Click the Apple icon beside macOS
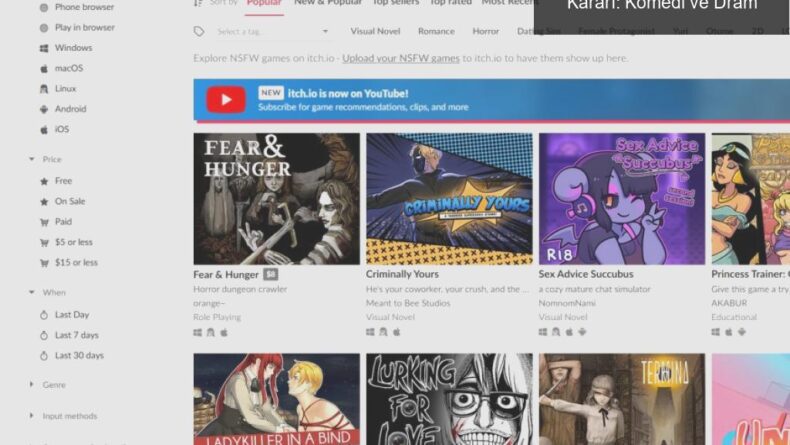The image size is (790, 445). tap(44, 68)
